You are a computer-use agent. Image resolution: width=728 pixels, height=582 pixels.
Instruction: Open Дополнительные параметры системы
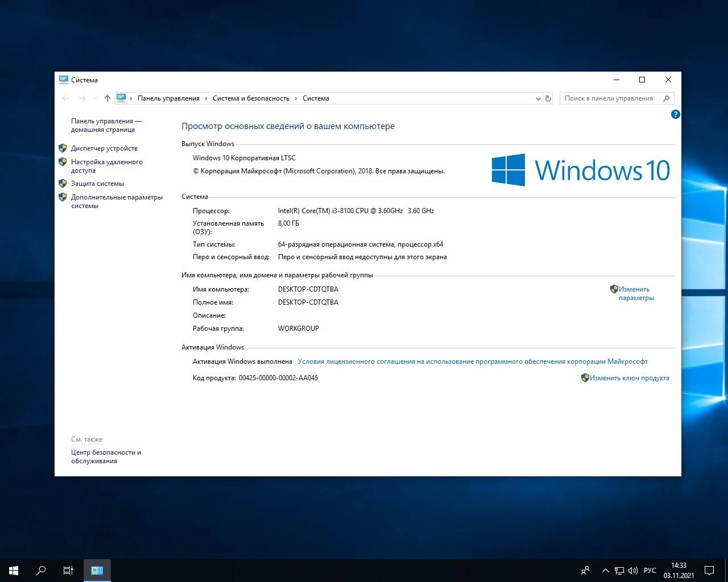[x=117, y=201]
